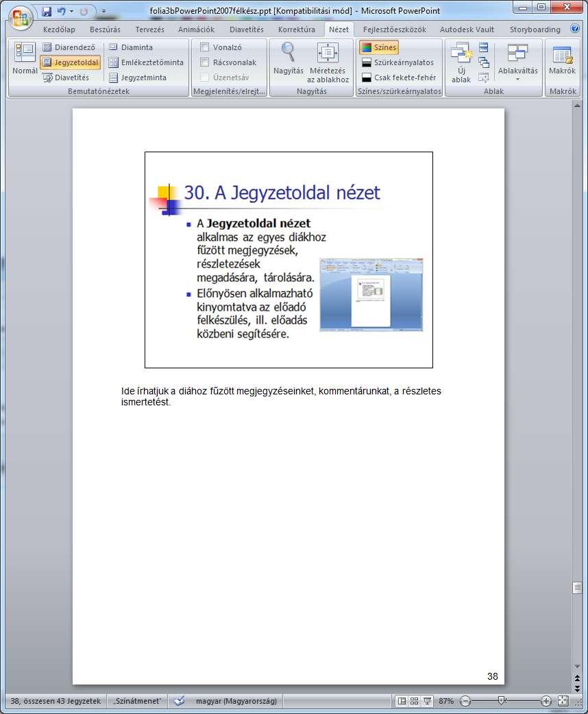Zoom out with the minus button

click(x=465, y=701)
